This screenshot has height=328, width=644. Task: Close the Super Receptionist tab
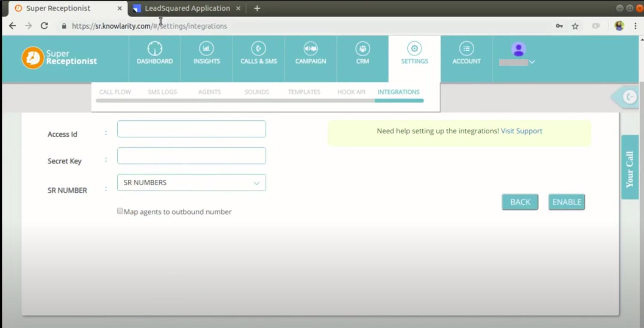(x=119, y=8)
